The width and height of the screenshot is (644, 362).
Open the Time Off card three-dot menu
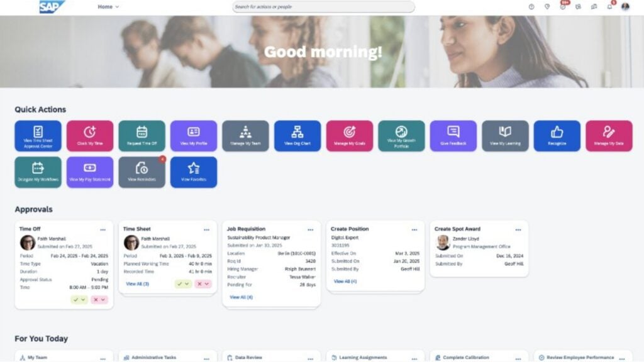103,230
